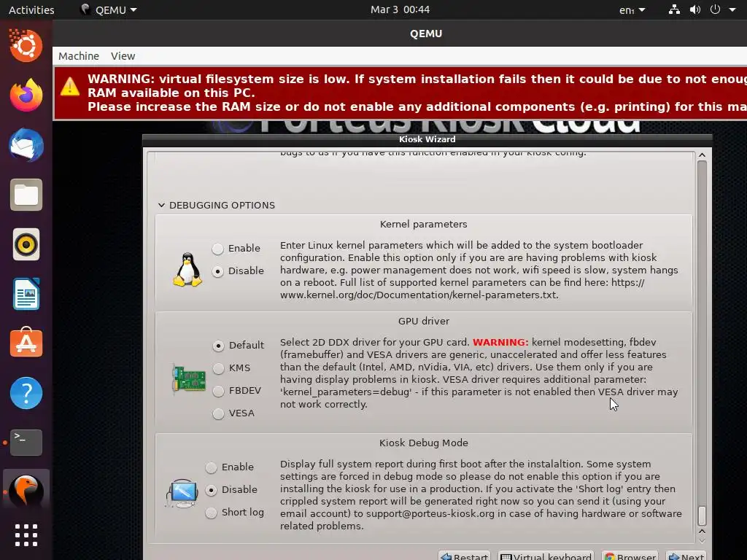
Task: Select Default GPU driver
Action: coord(218,346)
